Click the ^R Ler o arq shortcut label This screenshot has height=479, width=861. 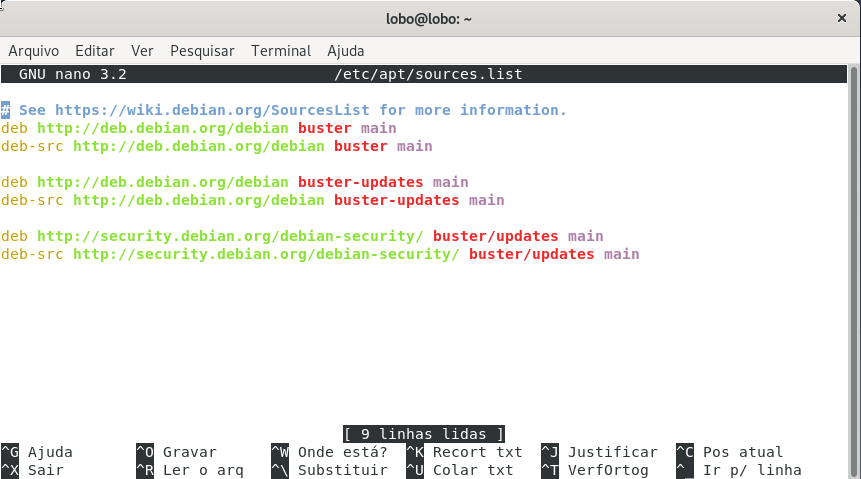190,470
